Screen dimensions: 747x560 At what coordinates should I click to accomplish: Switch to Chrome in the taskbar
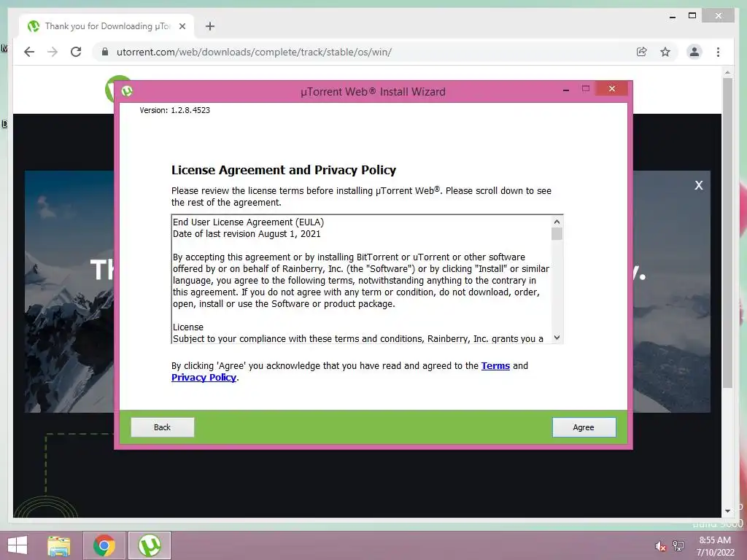(104, 545)
